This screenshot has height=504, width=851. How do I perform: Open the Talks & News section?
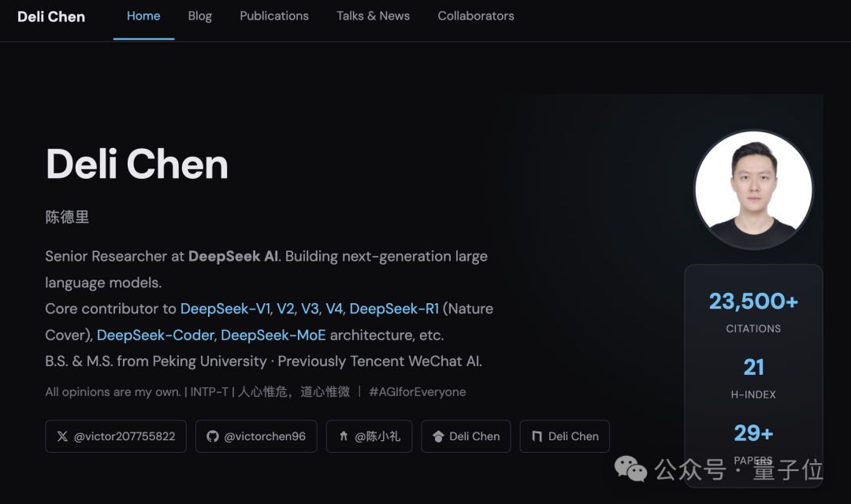(x=373, y=17)
